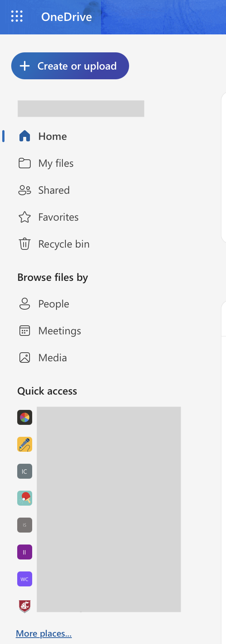Open the colorful pie-chart Quick access site
The height and width of the screenshot is (644, 226).
click(24, 417)
